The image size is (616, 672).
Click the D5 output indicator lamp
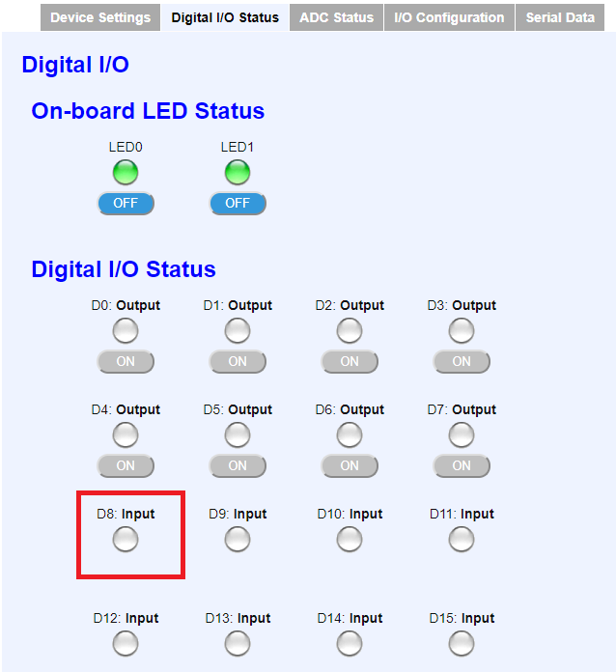coord(238,434)
